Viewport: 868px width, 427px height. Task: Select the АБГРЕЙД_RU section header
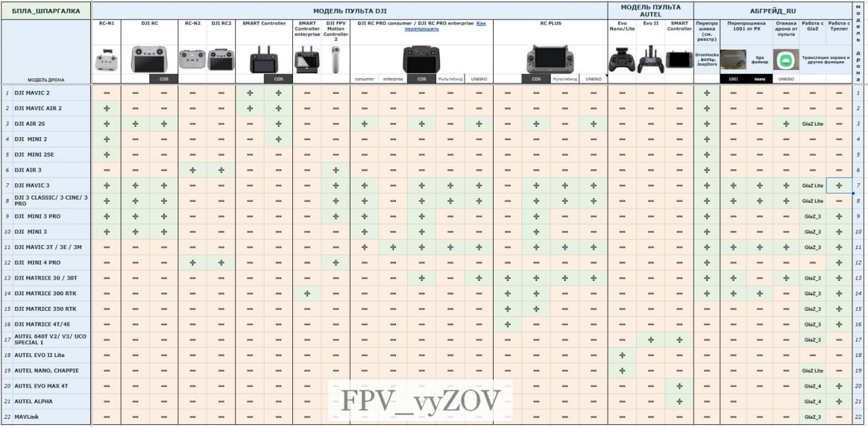(772, 11)
